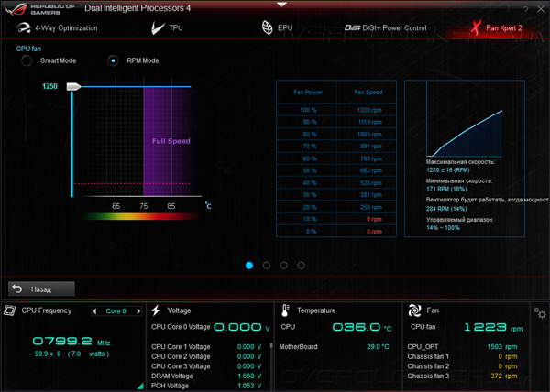Click the TPU wing icon
This screenshot has width=550, height=392.
pos(158,28)
